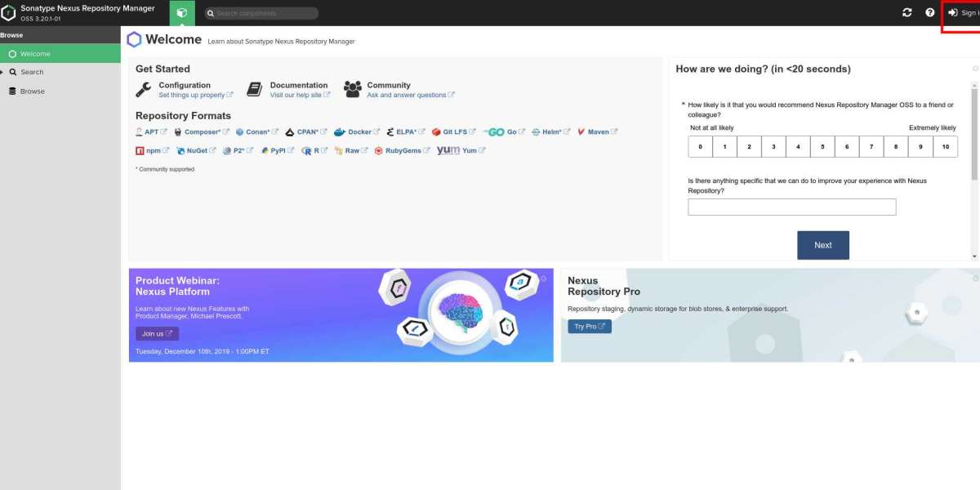Click the Sonatype Nexus hexagon logo
The height and width of the screenshot is (490, 980).
click(8, 13)
